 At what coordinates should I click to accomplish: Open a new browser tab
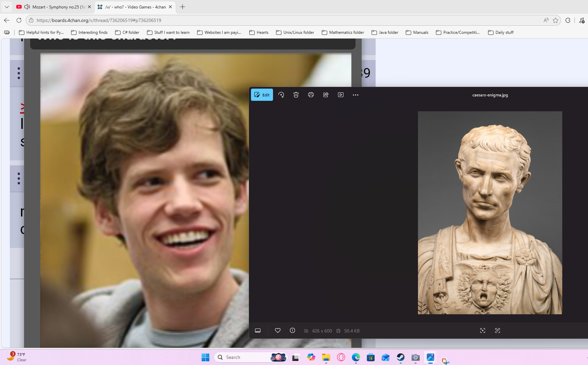point(183,7)
